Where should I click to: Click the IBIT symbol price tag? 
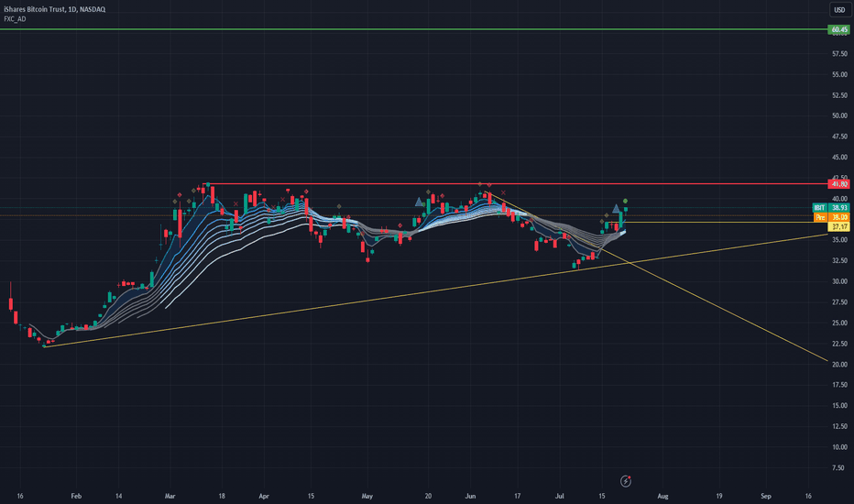tap(820, 208)
